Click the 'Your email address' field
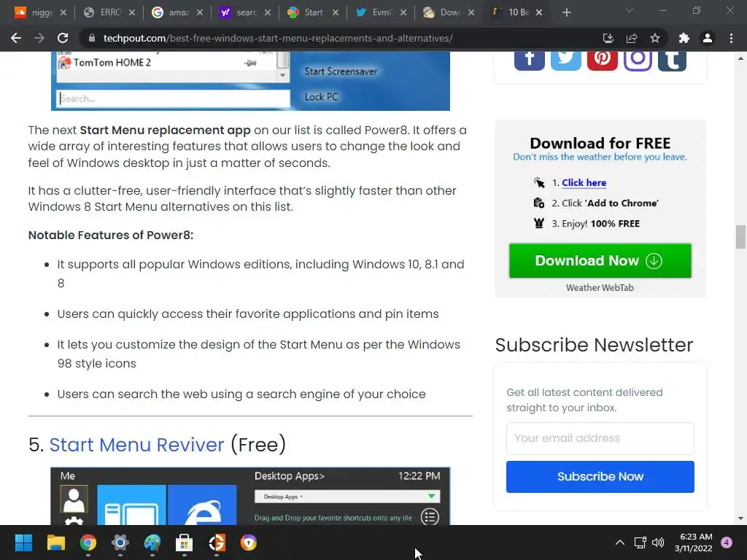This screenshot has width=747, height=560. (x=600, y=438)
